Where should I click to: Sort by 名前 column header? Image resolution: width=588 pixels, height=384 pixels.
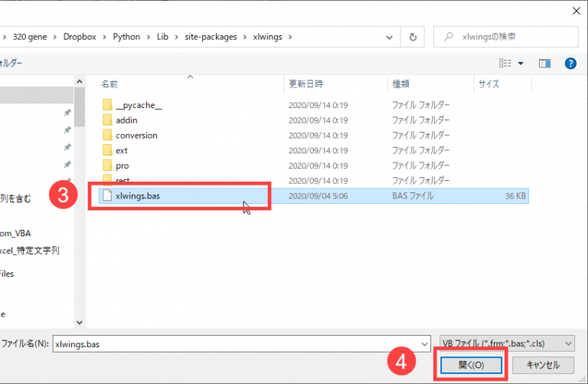point(109,84)
